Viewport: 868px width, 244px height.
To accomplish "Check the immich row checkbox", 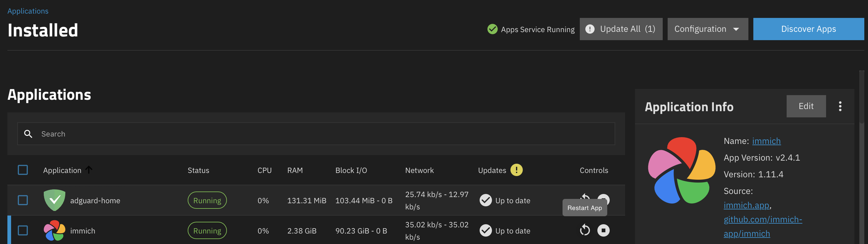I will click(x=23, y=230).
